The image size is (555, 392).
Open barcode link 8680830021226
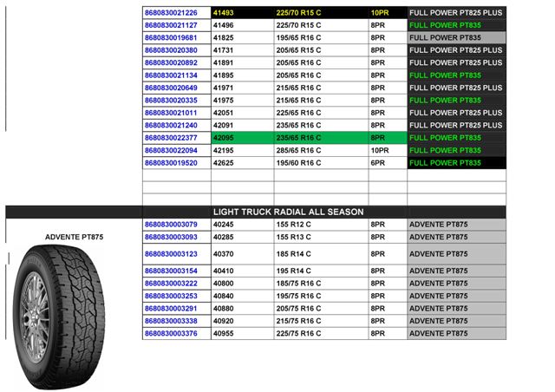point(171,13)
